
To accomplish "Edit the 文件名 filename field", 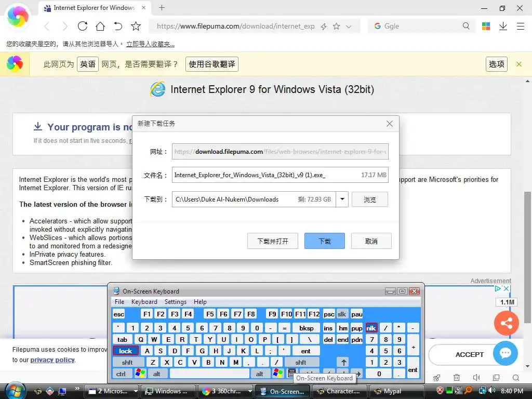I will (x=280, y=175).
